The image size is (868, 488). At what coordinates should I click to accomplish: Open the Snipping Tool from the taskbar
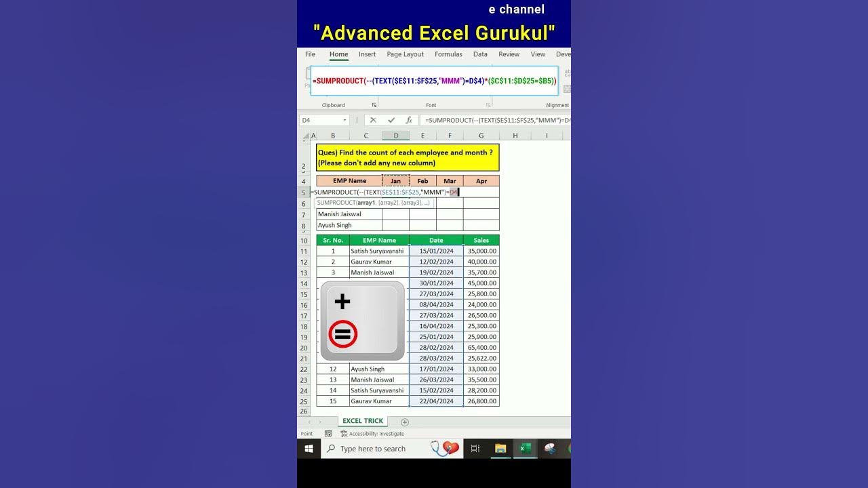[x=549, y=448]
